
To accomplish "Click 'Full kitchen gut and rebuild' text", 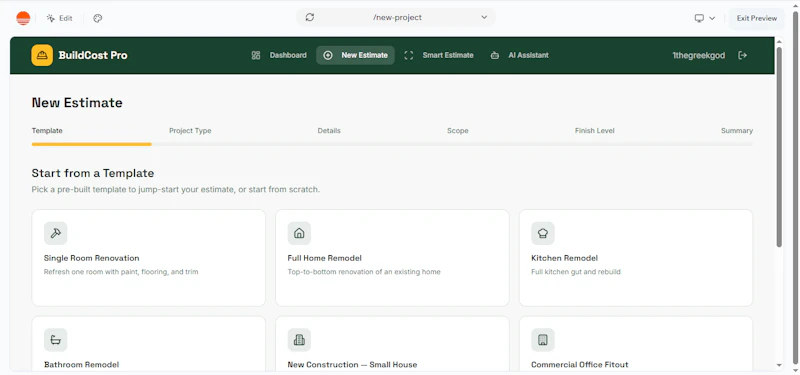I will (x=576, y=272).
